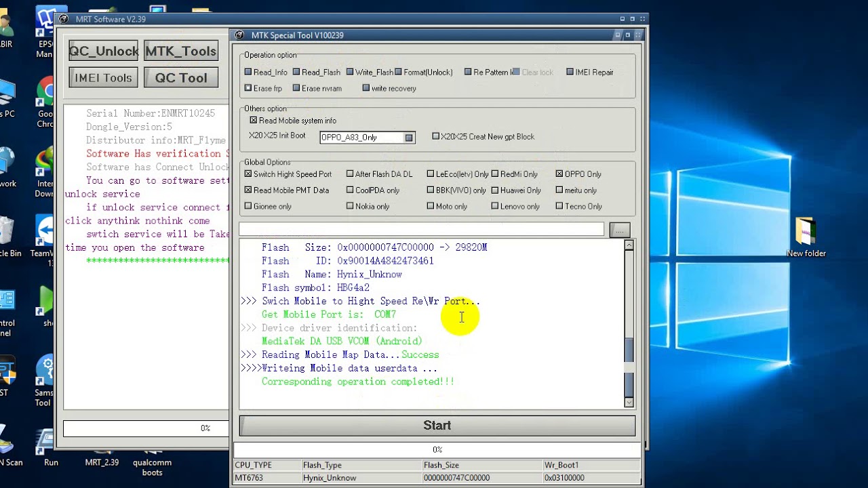The image size is (868, 488).
Task: Enable the Moto only option
Action: click(x=431, y=206)
